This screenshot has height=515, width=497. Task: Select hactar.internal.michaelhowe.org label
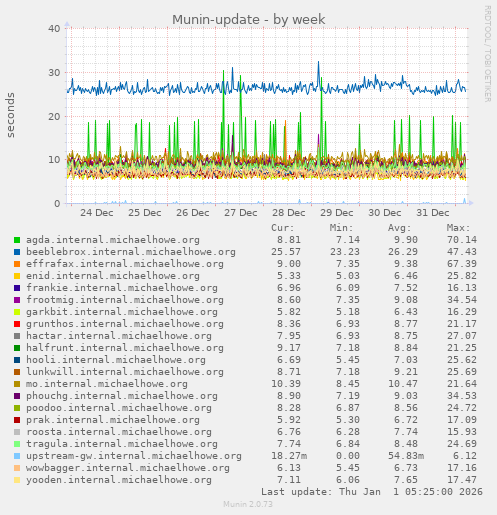[x=119, y=336]
